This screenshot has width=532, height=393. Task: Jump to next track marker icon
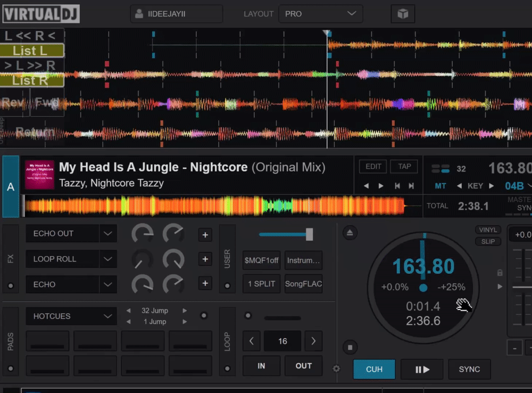point(411,186)
